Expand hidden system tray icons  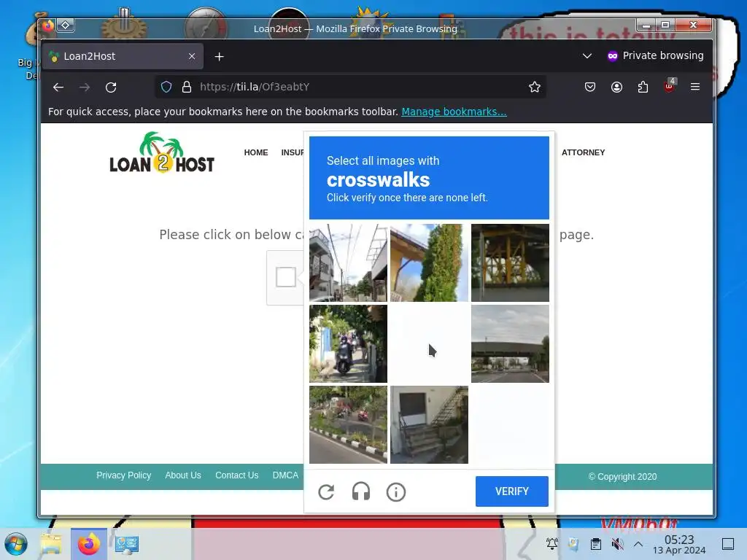click(x=638, y=544)
